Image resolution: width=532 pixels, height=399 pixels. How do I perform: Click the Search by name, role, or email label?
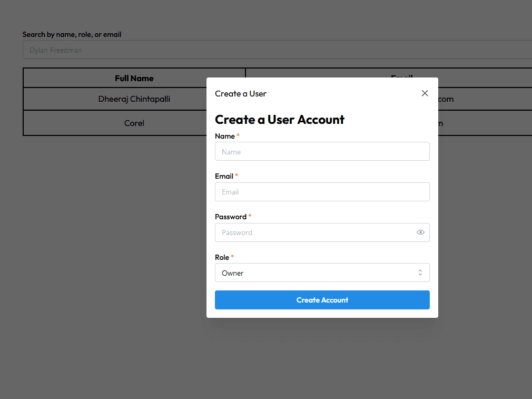[x=72, y=34]
